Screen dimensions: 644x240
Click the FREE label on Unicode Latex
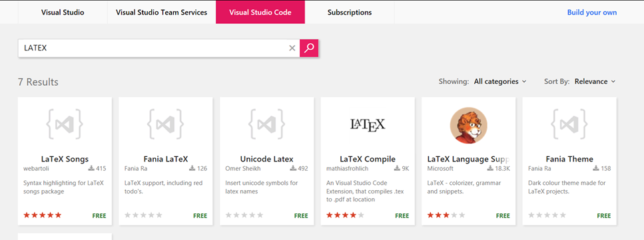click(301, 216)
